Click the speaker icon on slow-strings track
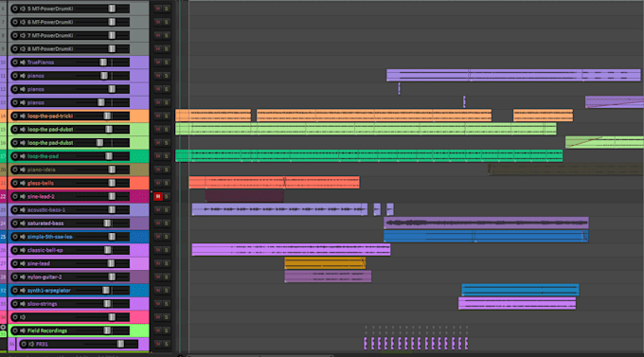 (x=23, y=304)
